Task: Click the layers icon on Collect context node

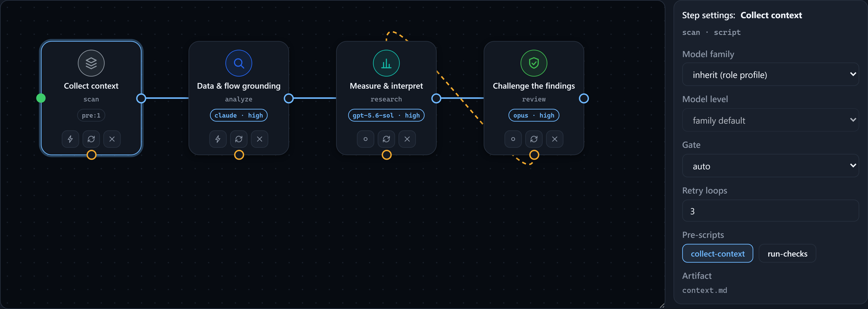Action: click(x=91, y=63)
